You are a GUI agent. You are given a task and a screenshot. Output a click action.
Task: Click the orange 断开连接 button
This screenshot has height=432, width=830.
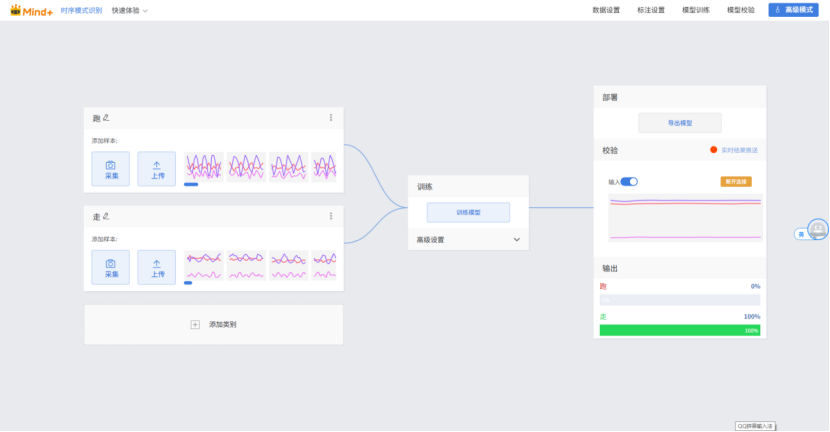[735, 182]
